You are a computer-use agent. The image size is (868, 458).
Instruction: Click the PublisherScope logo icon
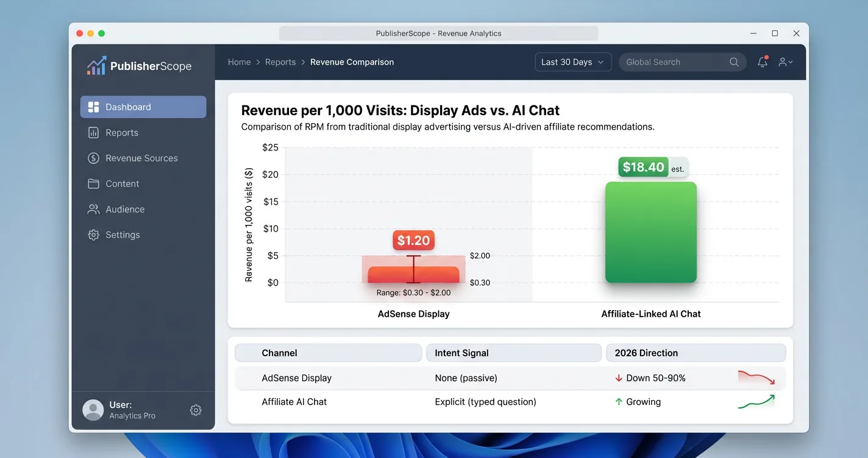(x=97, y=65)
